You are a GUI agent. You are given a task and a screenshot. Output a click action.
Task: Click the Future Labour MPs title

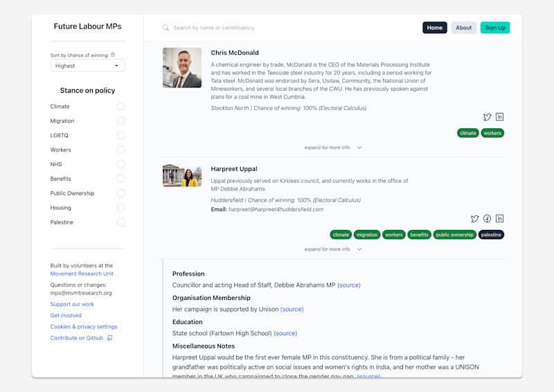click(87, 26)
